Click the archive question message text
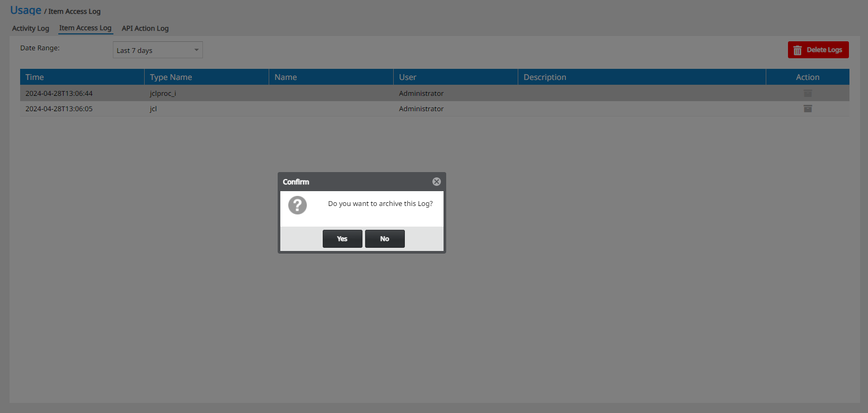Image resolution: width=868 pixels, height=413 pixels. (x=380, y=203)
